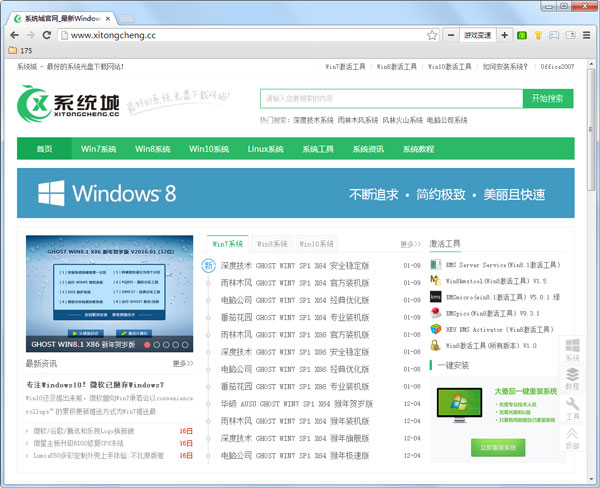
Task: Open the Win10系统 navigation item
Action: 209,149
